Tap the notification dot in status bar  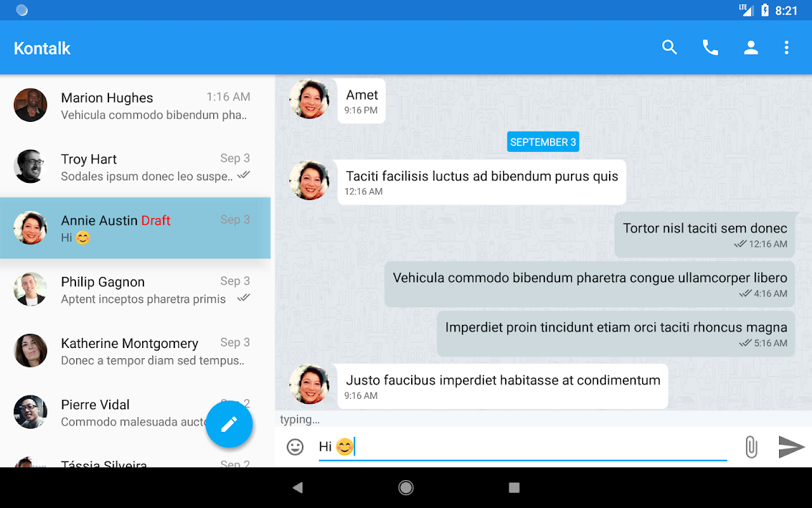tap(22, 10)
